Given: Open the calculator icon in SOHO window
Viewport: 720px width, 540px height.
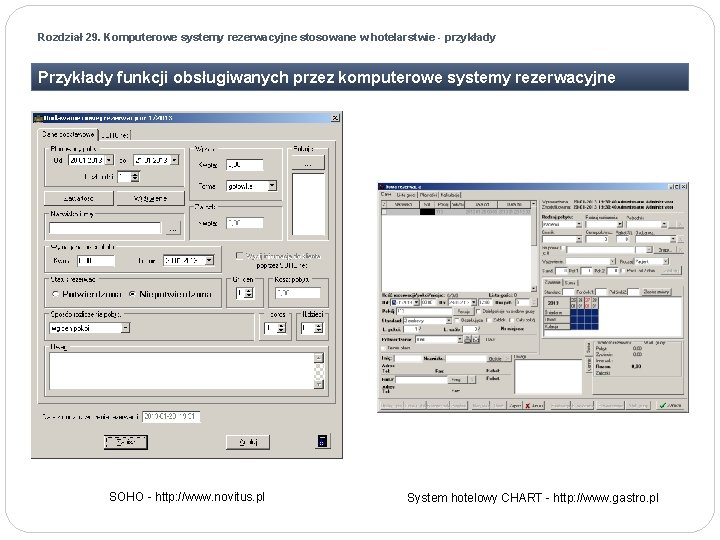Looking at the screenshot, I should 322,441.
